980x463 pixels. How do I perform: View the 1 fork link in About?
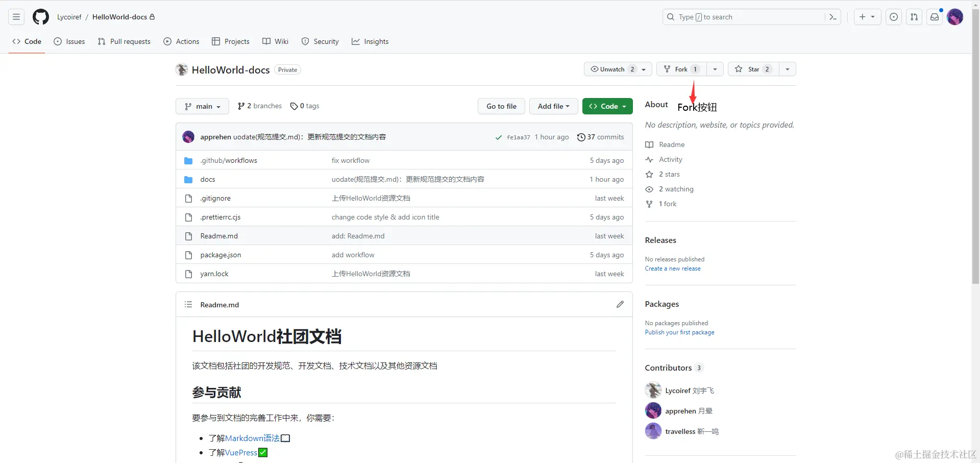click(x=660, y=204)
